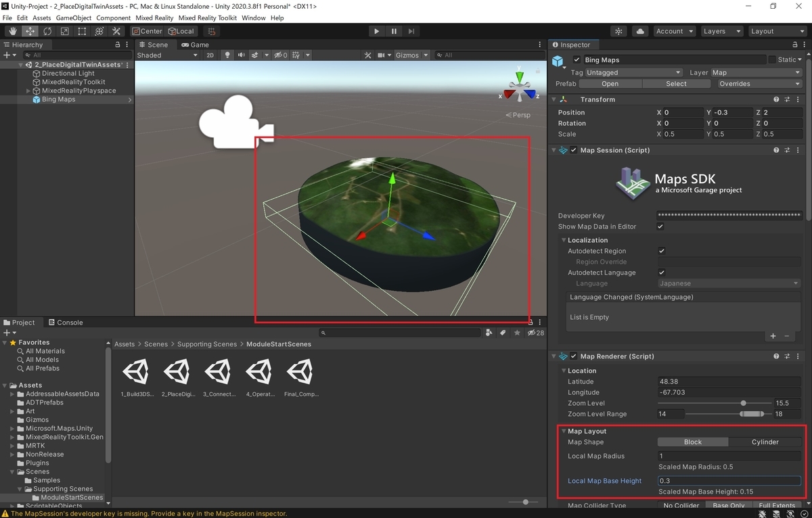Click the Step frame button

point(411,31)
